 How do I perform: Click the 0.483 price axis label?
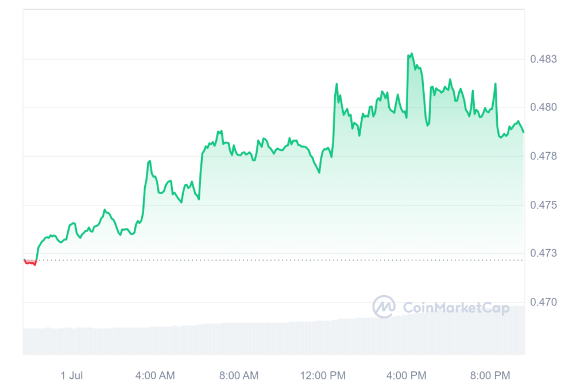pos(543,59)
